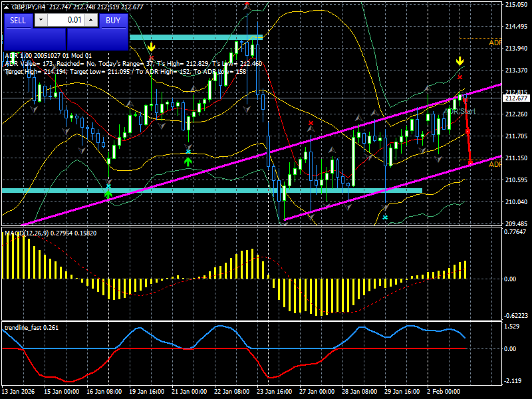532x399 pixels.
Task: Click the 'ADR 1.00 20051027 01 Mod 01' label
Action: 48,56
